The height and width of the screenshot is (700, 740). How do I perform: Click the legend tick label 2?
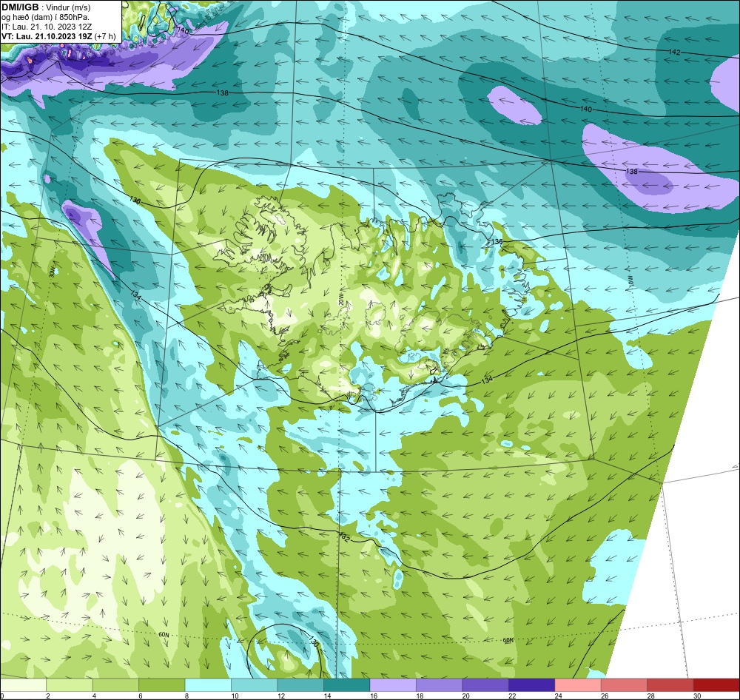click(x=48, y=696)
